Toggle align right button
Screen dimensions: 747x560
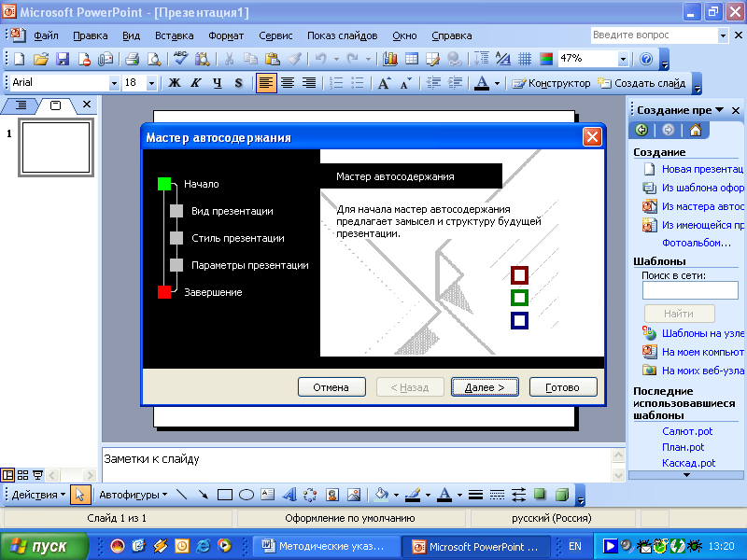pos(309,83)
